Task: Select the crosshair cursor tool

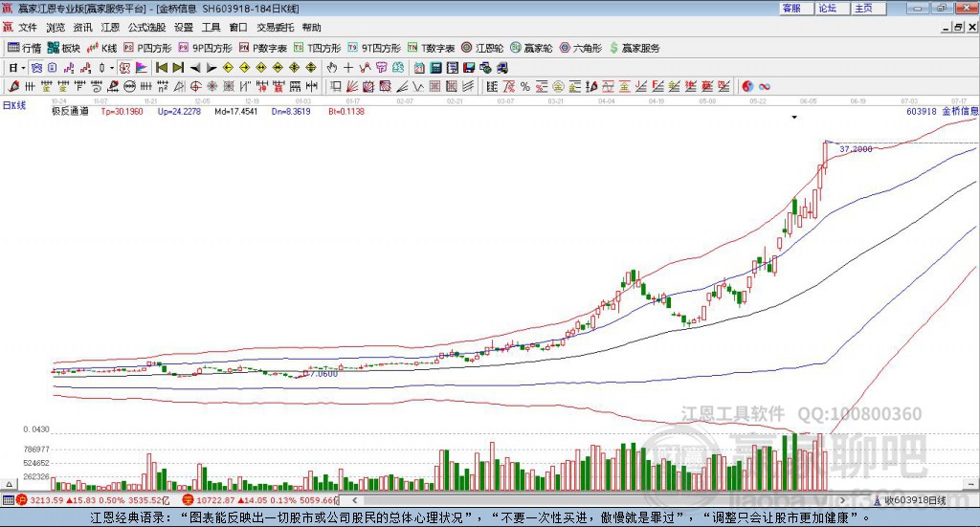Action: click(x=348, y=68)
